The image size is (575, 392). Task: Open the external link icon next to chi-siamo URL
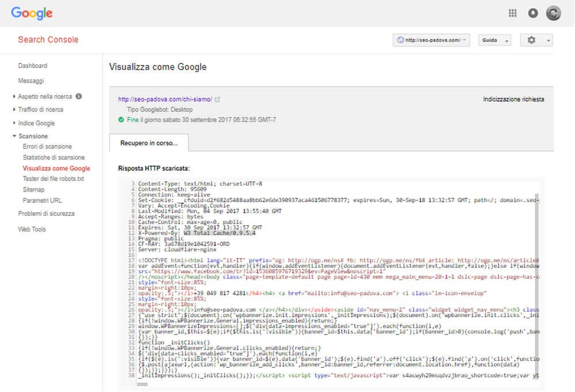click(x=217, y=99)
